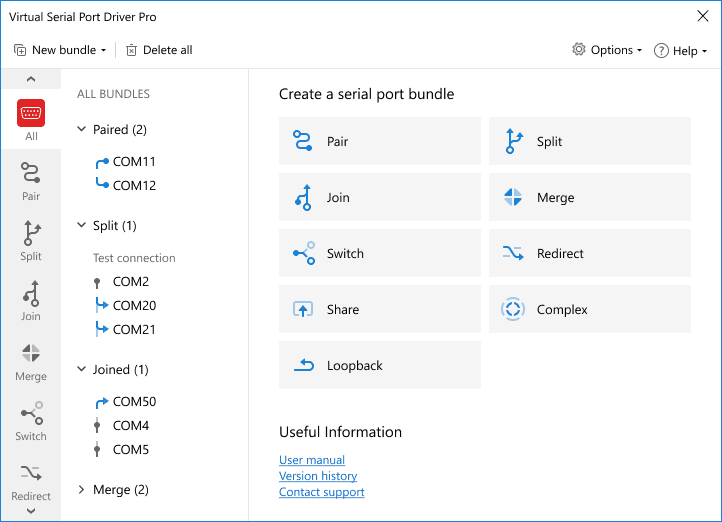Image resolution: width=722 pixels, height=522 pixels.
Task: Open the Help menu
Action: (x=680, y=51)
